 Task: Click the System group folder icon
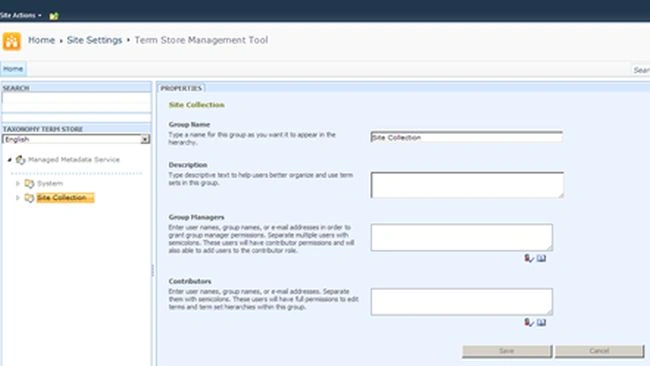(x=29, y=183)
